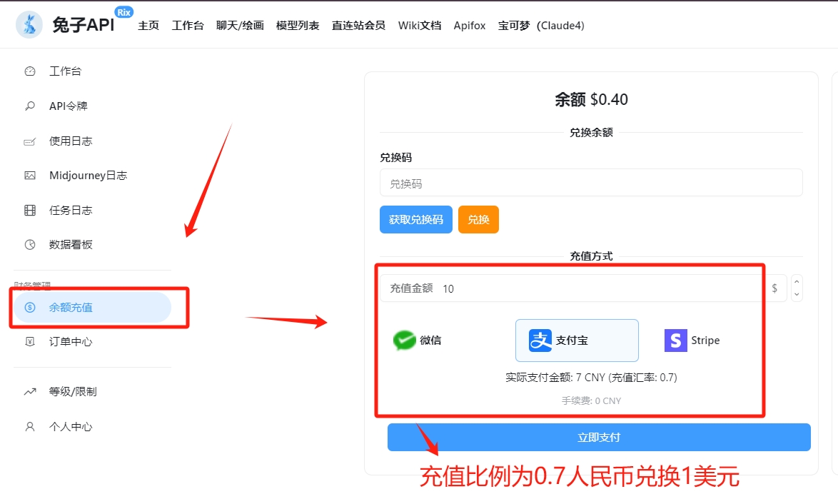Open 任务日志 film icon in sidebar
The image size is (838, 504).
[30, 211]
